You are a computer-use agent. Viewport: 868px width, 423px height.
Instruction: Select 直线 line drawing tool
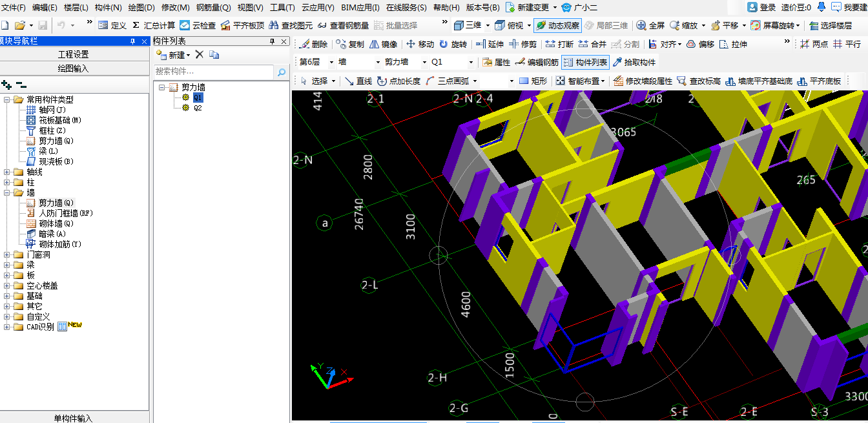click(358, 81)
